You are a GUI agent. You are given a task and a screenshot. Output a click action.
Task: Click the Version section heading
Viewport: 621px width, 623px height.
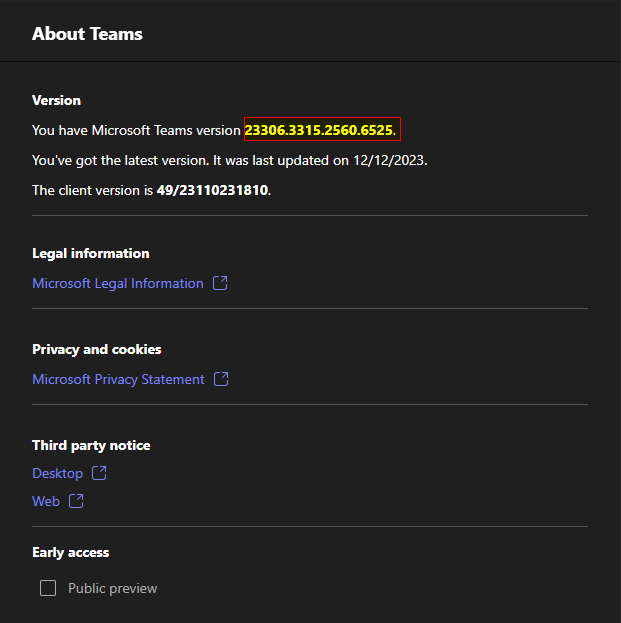tap(56, 101)
